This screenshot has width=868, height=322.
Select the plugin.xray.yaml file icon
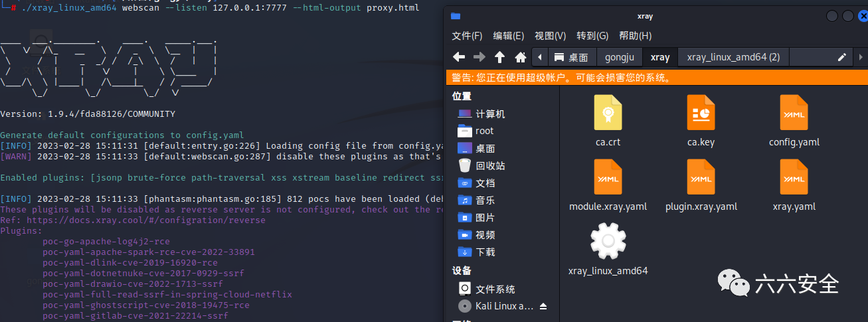(701, 177)
